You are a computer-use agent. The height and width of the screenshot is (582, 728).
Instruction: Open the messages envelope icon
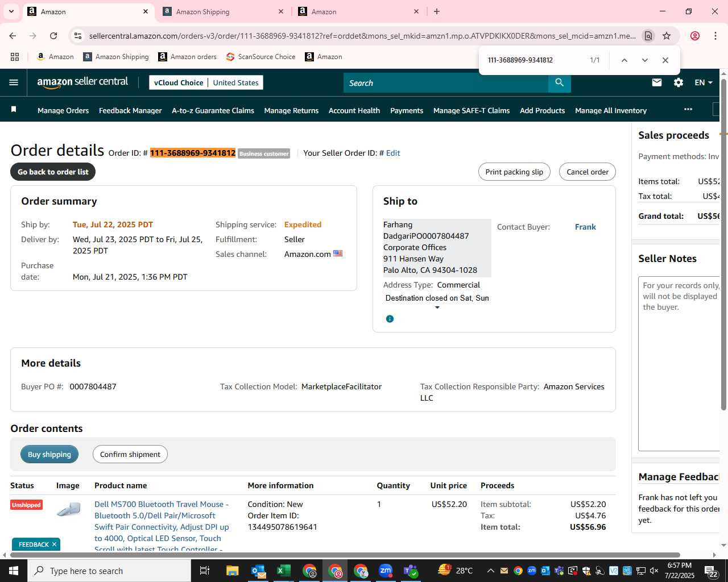[657, 82]
